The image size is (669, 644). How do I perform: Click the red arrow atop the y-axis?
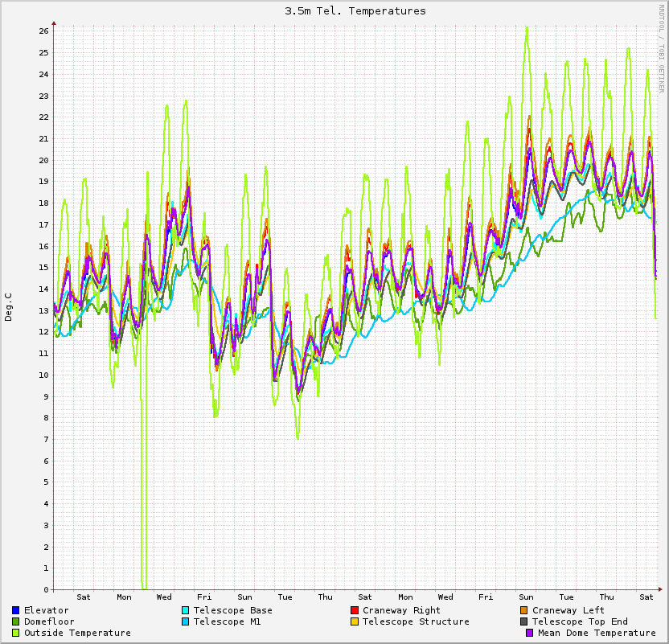[54, 22]
